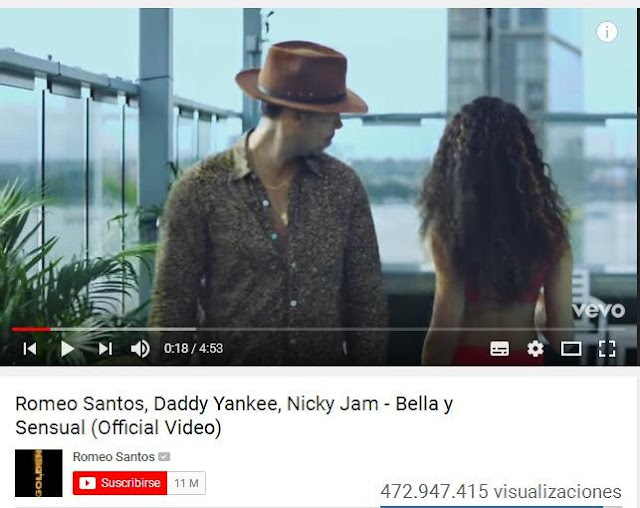Toggle theater mode view
This screenshot has width=640, height=508.
[571, 349]
